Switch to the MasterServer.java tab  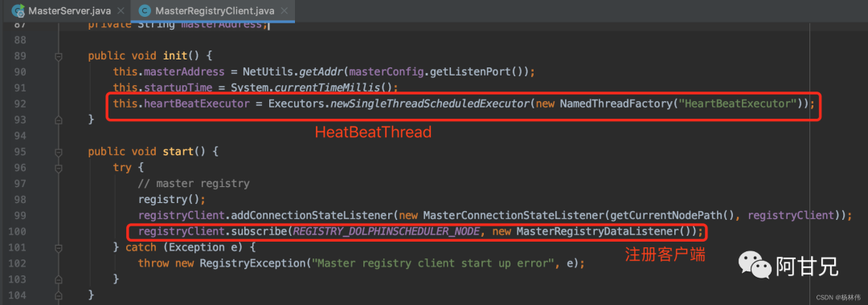pos(69,10)
